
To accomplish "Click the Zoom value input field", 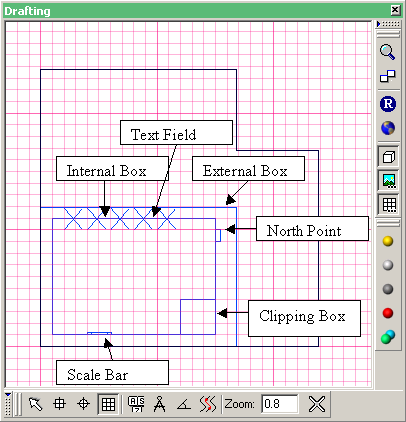I will [280, 404].
